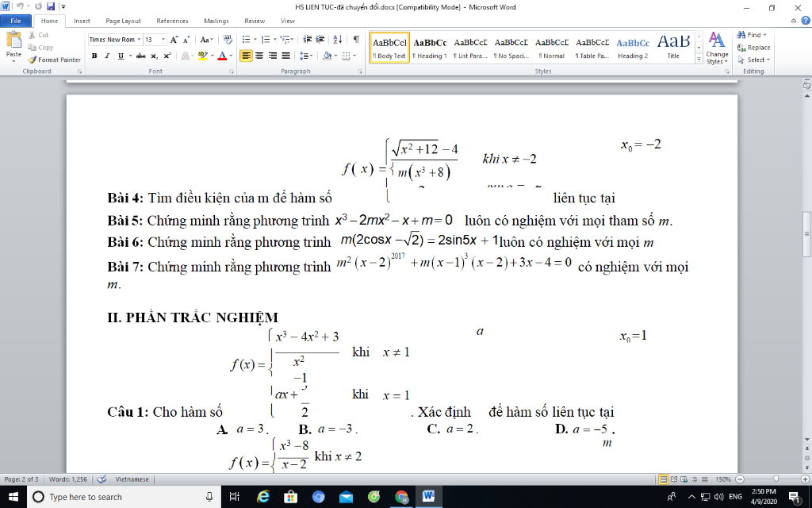This screenshot has width=812, height=508.
Task: Open Google Chrome from the taskbar
Action: (x=402, y=497)
